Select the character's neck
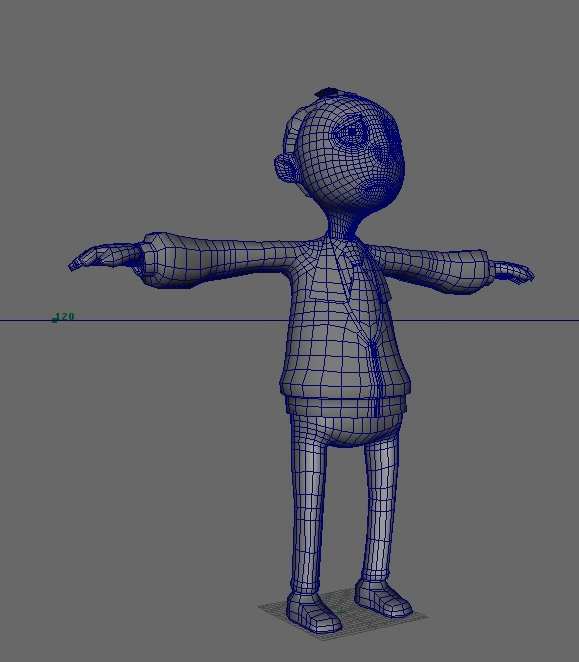 tap(343, 224)
